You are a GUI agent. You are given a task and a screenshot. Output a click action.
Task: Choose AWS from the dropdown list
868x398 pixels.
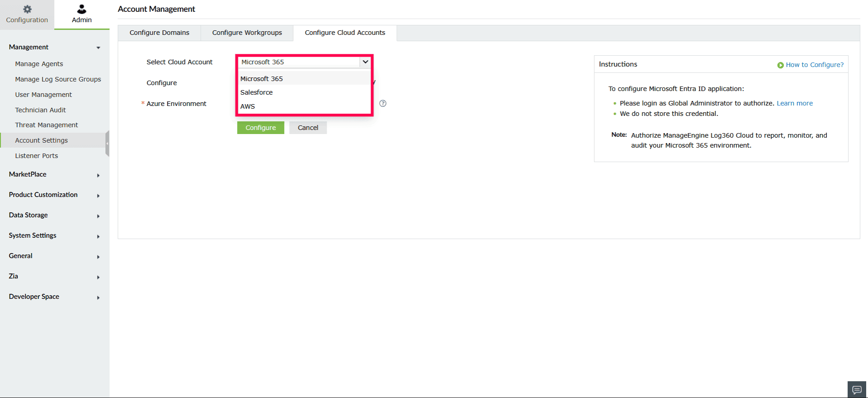(304, 106)
